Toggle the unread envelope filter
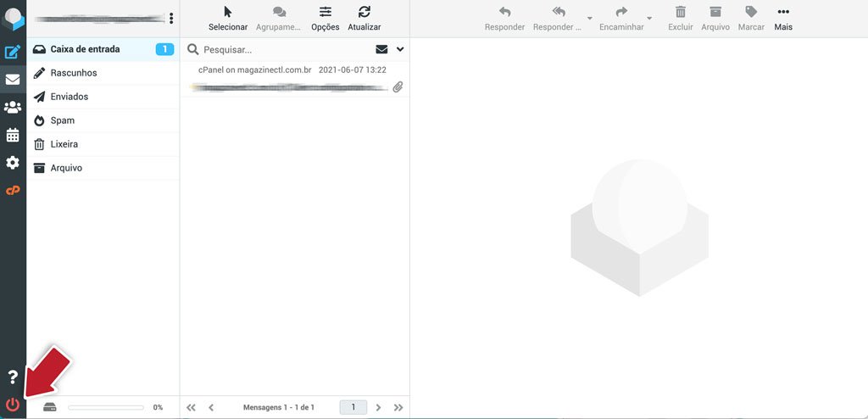The height and width of the screenshot is (419, 868). point(381,49)
